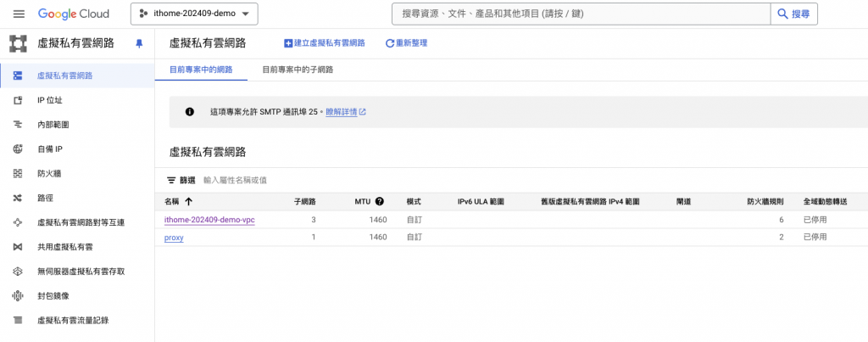Switch to 目前專案中的子網路 tab
Screen dimensions: 868x342
pos(298,70)
